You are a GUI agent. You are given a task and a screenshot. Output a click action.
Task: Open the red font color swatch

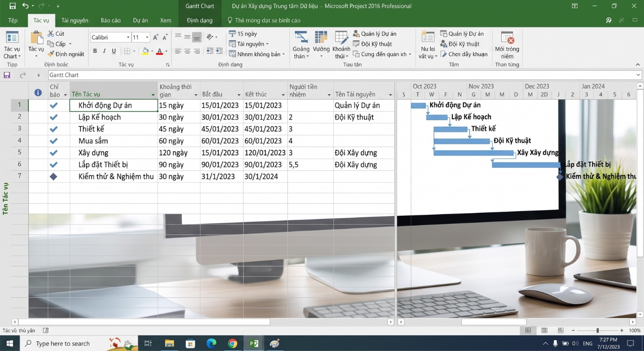[159, 51]
